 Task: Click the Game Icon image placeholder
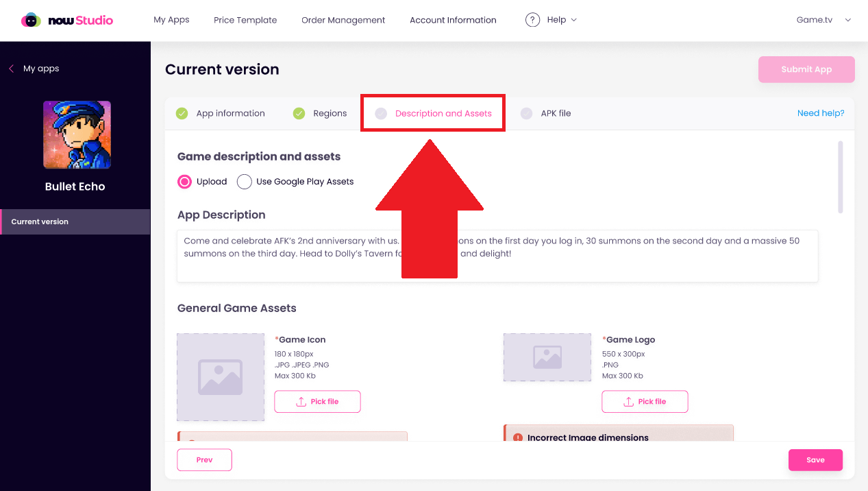(221, 376)
